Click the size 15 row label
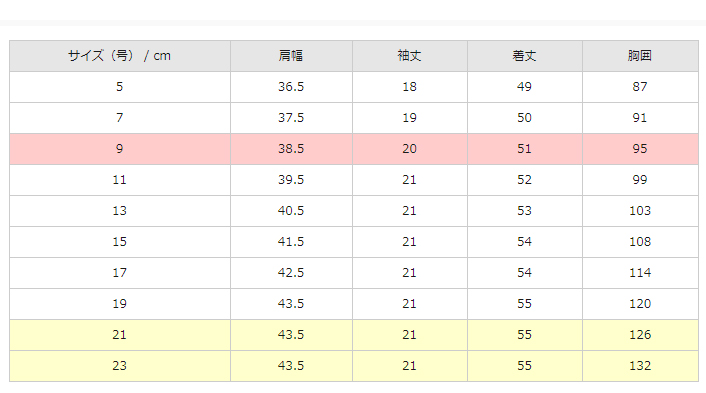 pos(120,242)
